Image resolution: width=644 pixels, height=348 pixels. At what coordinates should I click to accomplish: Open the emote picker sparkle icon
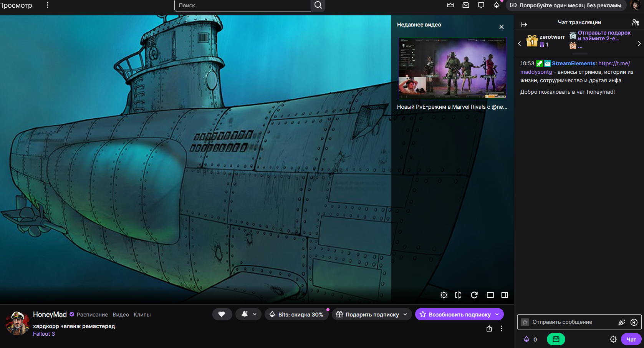[x=622, y=322]
